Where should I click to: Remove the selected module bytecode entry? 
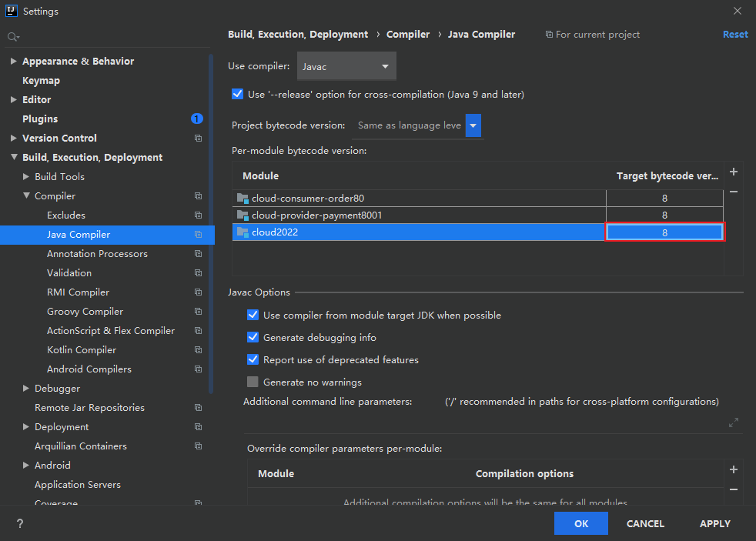click(734, 192)
